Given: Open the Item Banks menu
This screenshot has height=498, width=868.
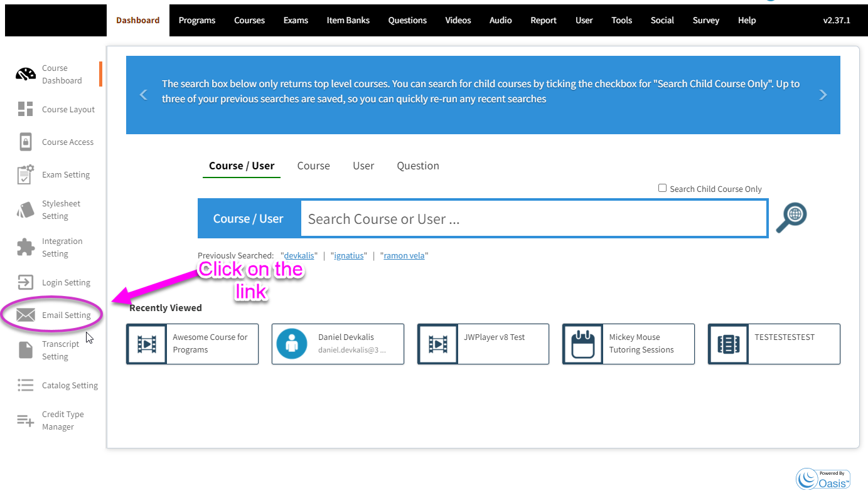Looking at the screenshot, I should 348,20.
